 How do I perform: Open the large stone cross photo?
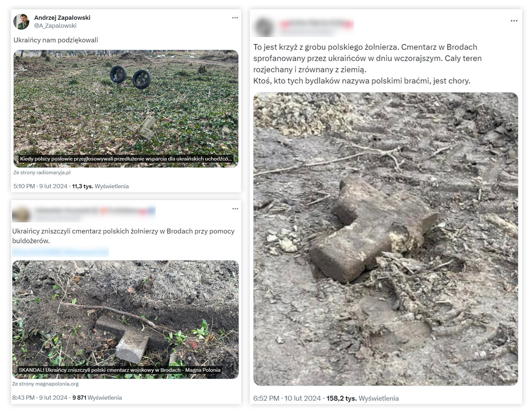[386, 239]
